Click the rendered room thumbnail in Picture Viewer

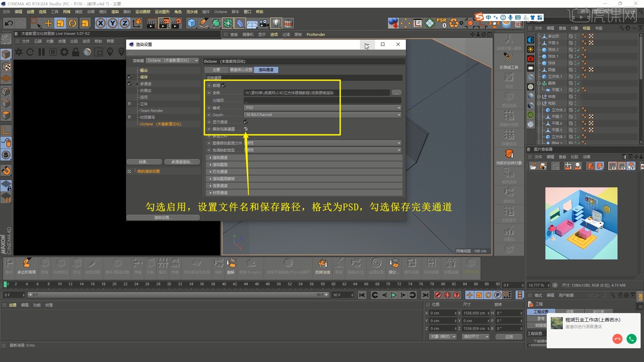point(581,223)
